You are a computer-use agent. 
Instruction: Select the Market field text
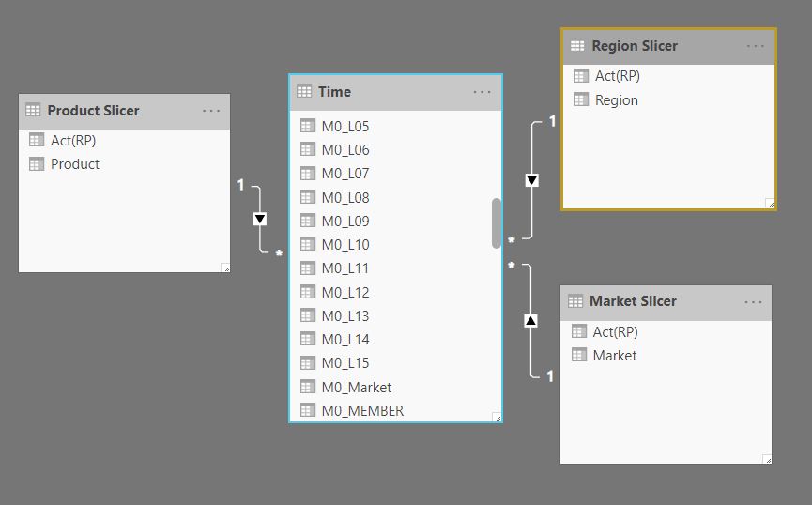[615, 356]
